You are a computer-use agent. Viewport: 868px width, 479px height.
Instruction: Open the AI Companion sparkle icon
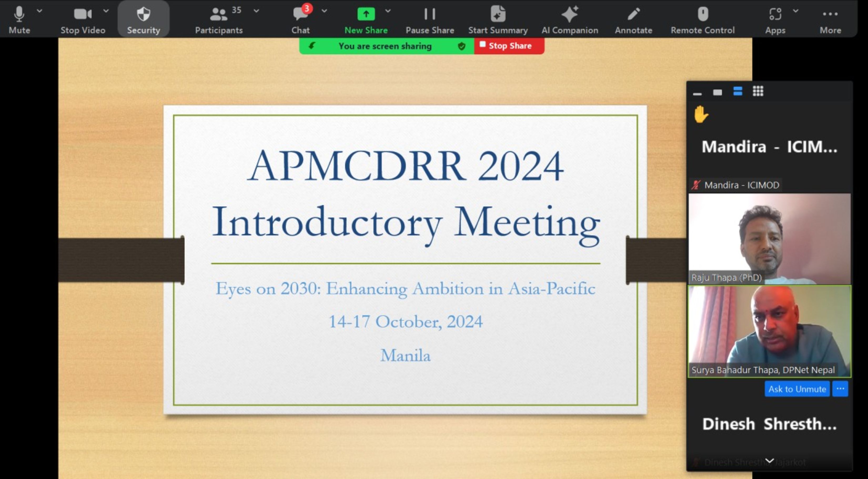tap(569, 14)
